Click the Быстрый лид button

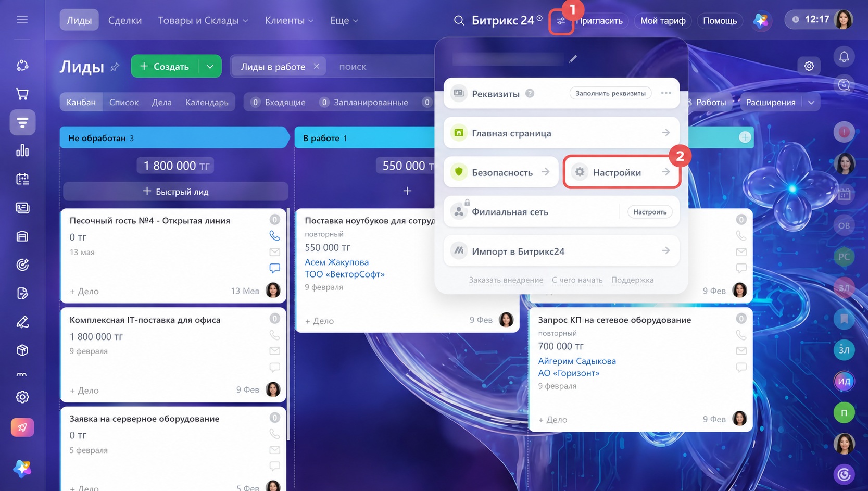coord(175,192)
